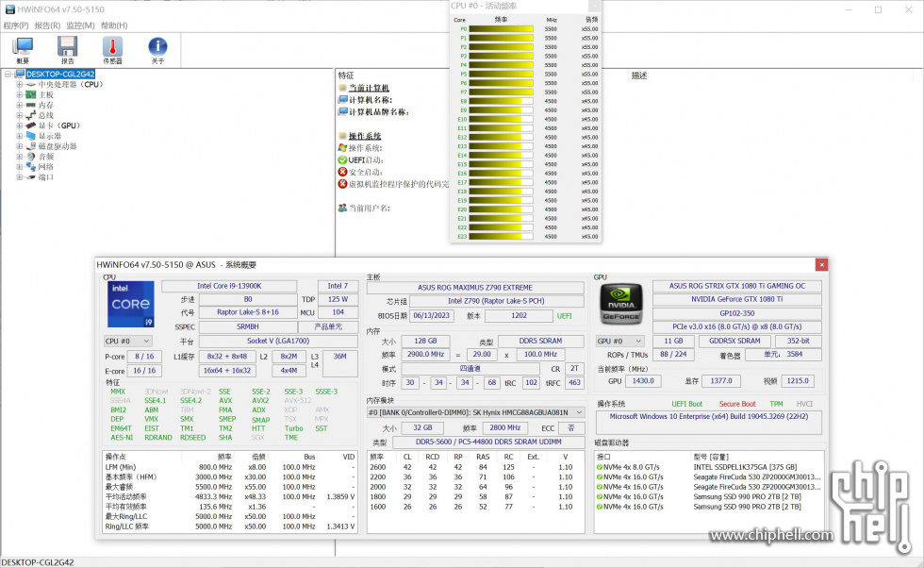
Task: Click the 128 GB memory size field
Action: [425, 341]
